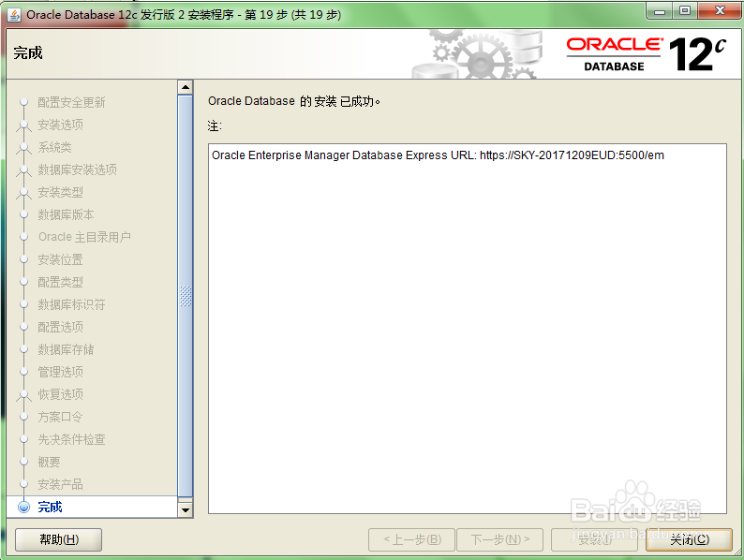The image size is (744, 560).
Task: Select the 数据库存储 step
Action: (66, 349)
